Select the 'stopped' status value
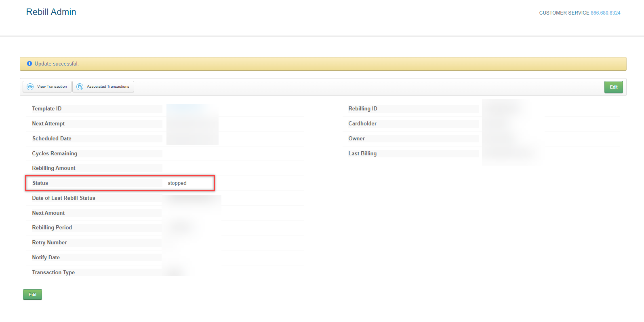Viewport: 644px width, 322px height. [177, 183]
